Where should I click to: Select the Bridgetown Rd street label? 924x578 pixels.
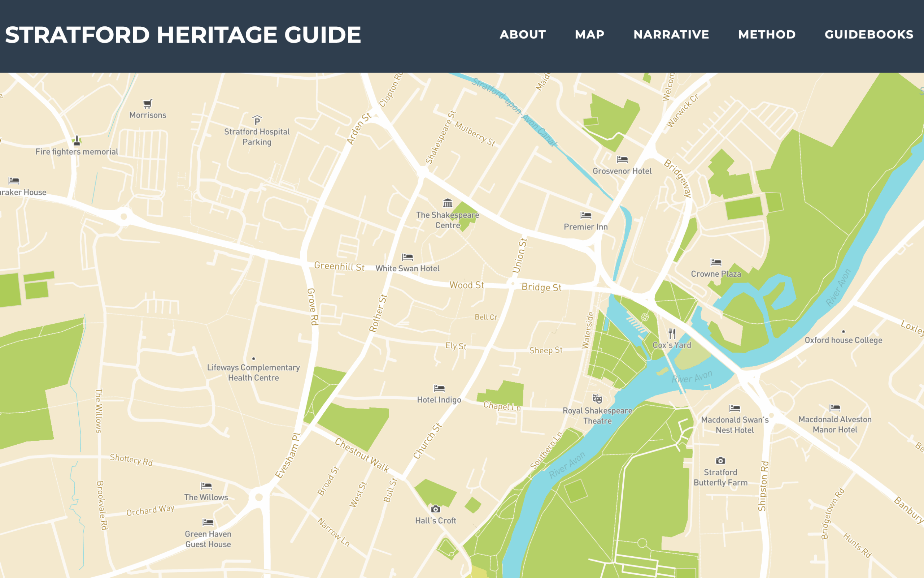833,513
